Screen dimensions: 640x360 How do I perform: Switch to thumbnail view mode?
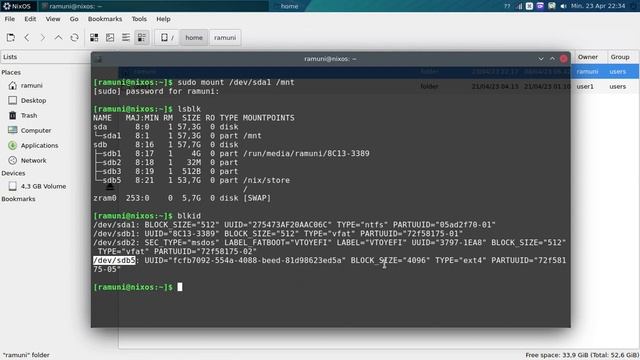click(x=110, y=38)
